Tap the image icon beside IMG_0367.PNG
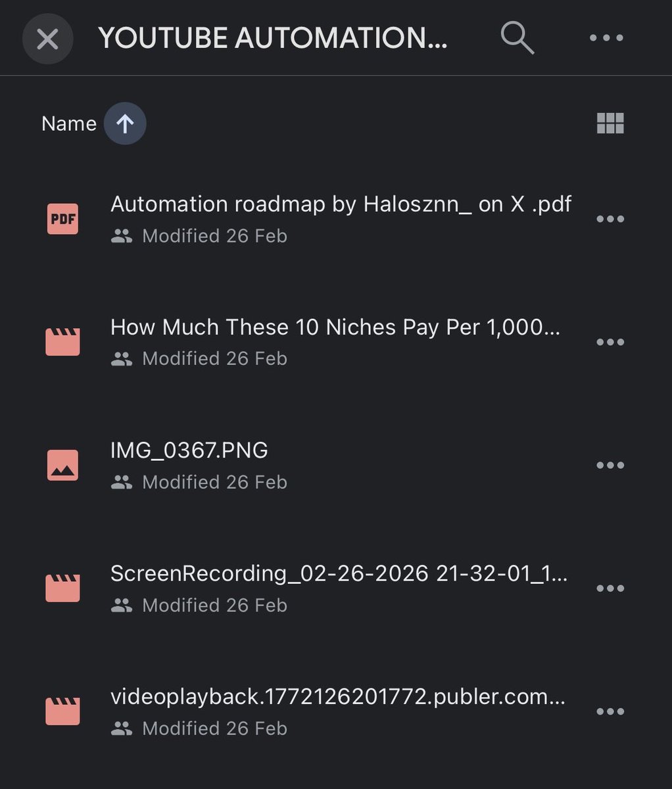 click(x=62, y=466)
